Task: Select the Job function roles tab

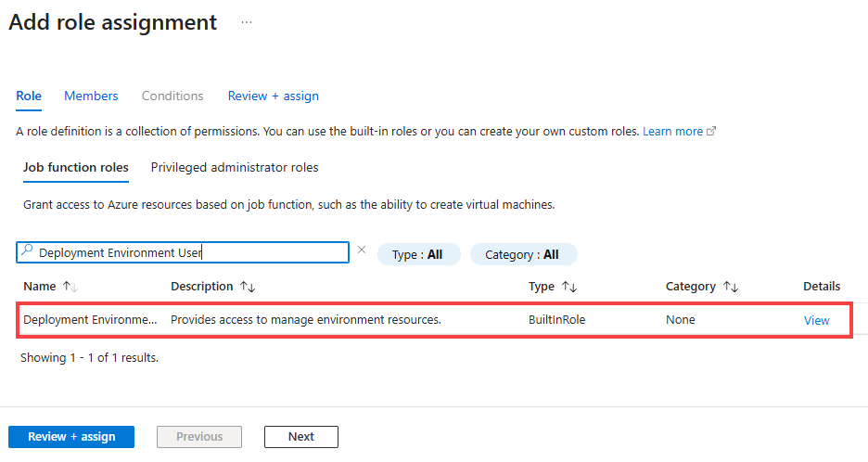Action: [75, 168]
